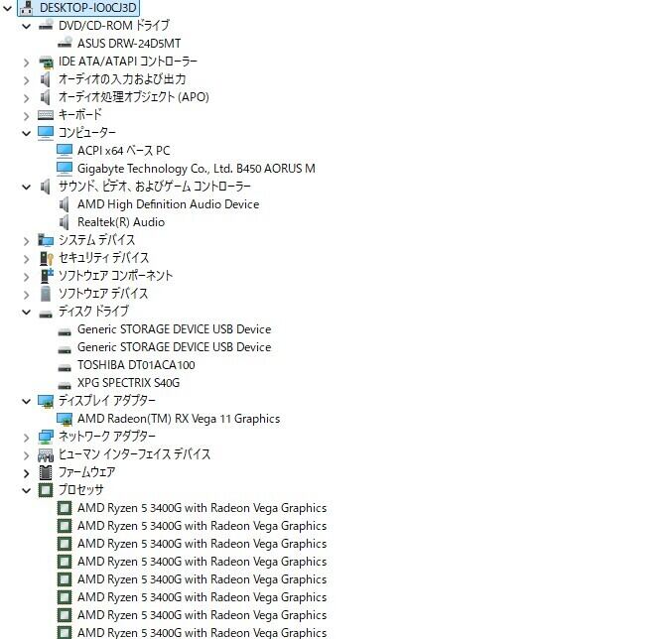672x639 pixels.
Task: Click the セキュリティ デバイス key icon
Action: 46,258
